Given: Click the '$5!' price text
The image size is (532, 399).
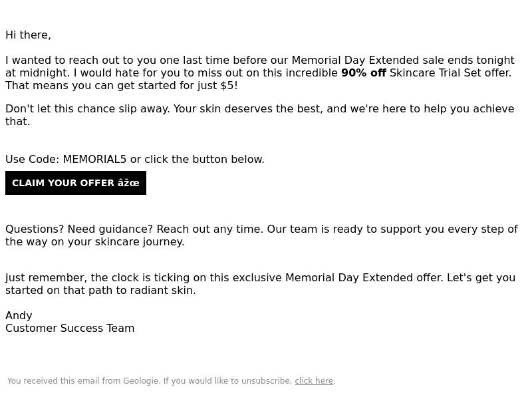Looking at the screenshot, I should point(229,86).
